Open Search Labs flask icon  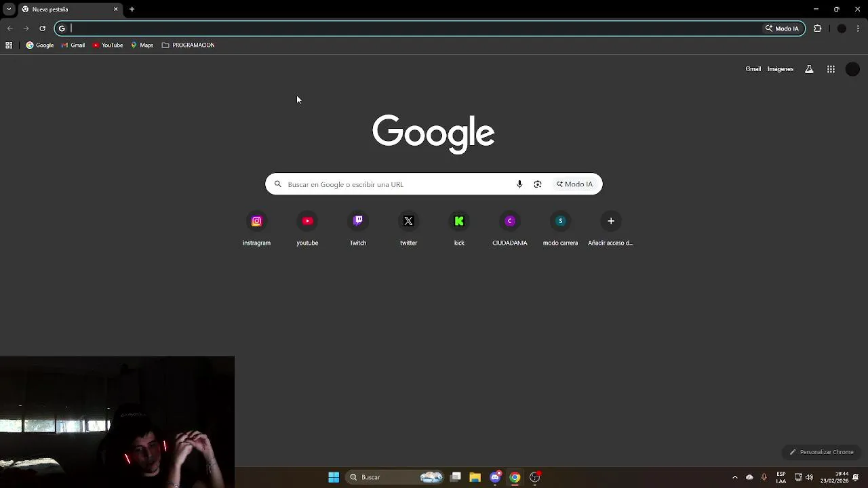click(809, 69)
